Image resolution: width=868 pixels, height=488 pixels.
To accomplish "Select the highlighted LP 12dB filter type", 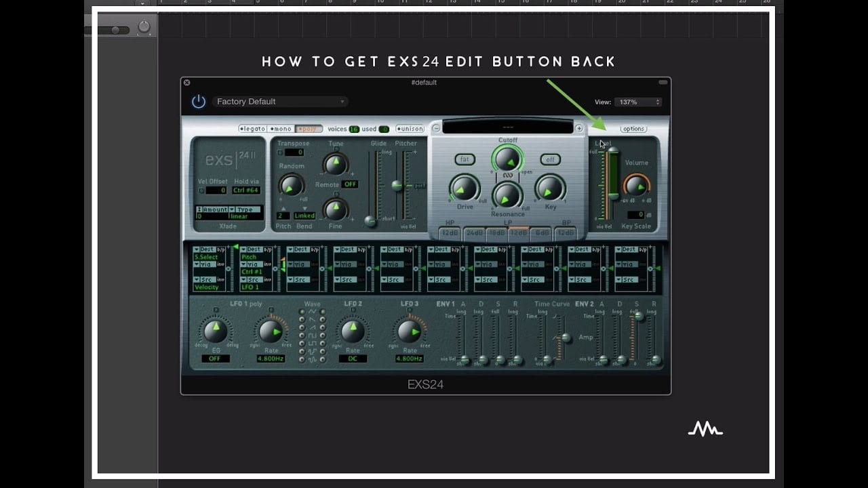I will 519,233.
